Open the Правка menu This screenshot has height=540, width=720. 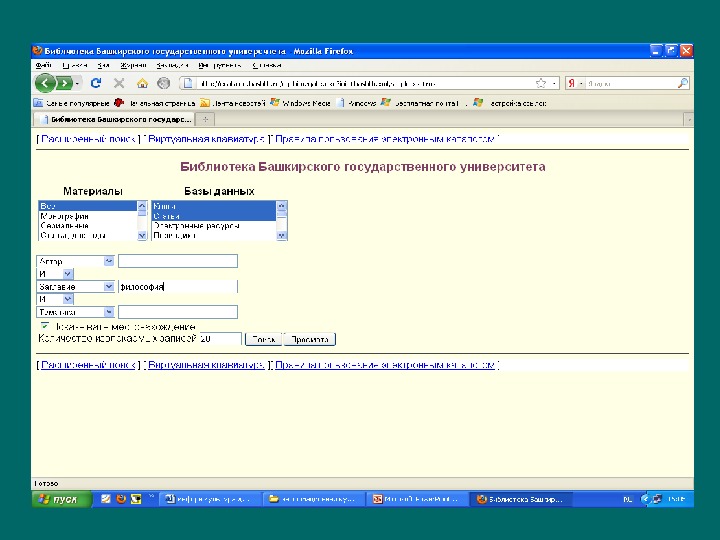[74, 65]
